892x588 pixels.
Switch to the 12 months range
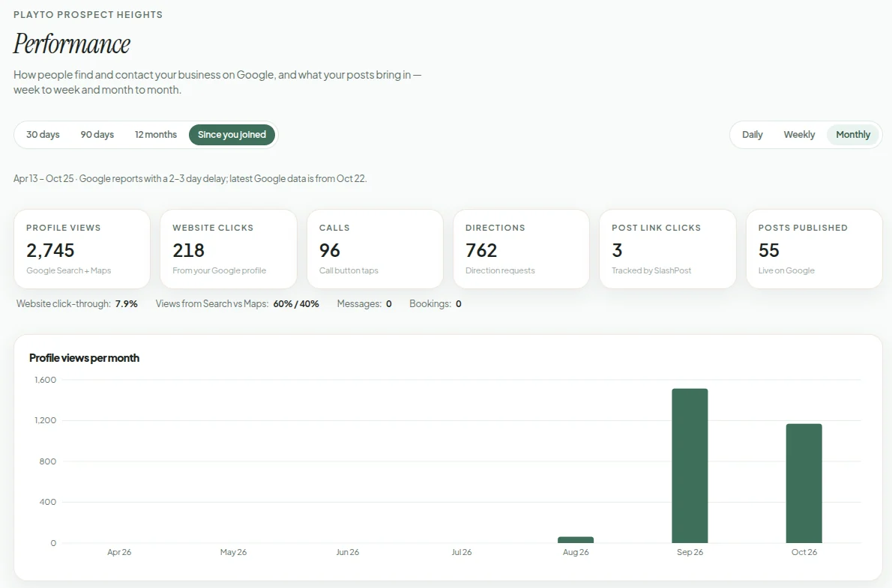pos(156,135)
